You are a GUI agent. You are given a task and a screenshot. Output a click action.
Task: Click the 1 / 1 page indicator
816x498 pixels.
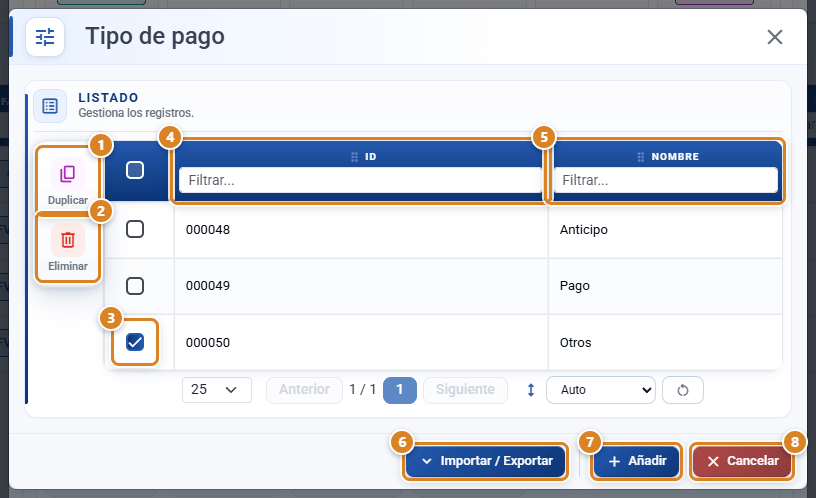(363, 389)
